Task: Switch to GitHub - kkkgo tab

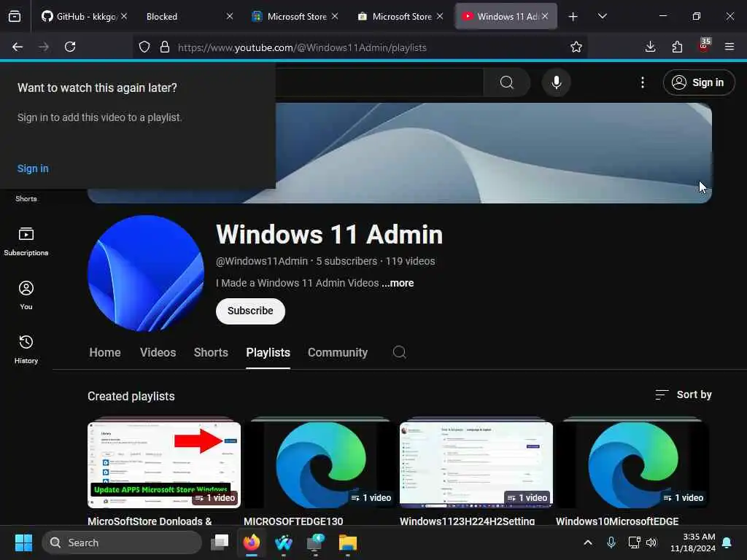Action: 79,17
